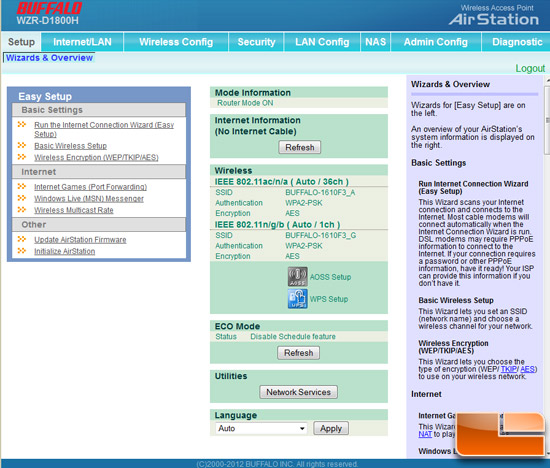Image resolution: width=550 pixels, height=468 pixels.
Task: Click the TKIP link in help panel
Action: tap(509, 369)
